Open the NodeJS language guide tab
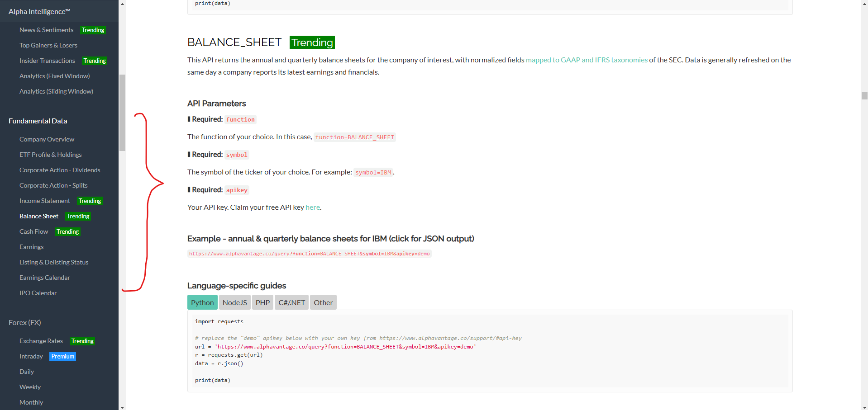This screenshot has width=868, height=410. coord(234,302)
